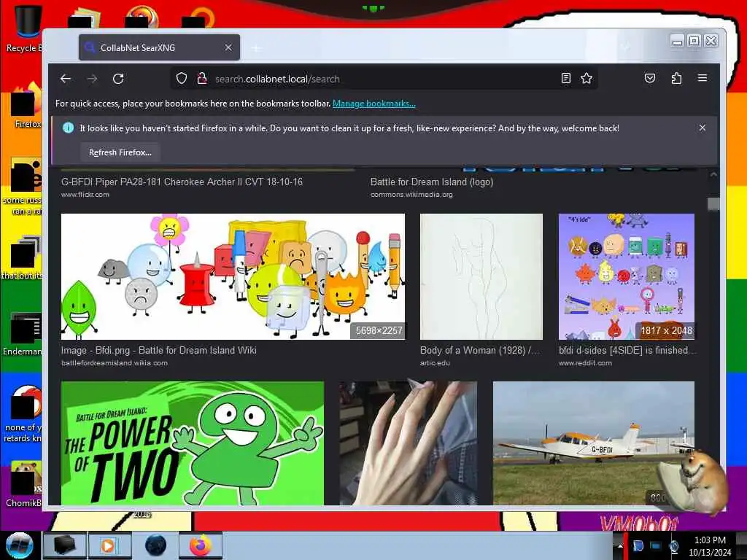
Task: Click the battlefordreamisland.wikia.com source text
Action: point(115,363)
